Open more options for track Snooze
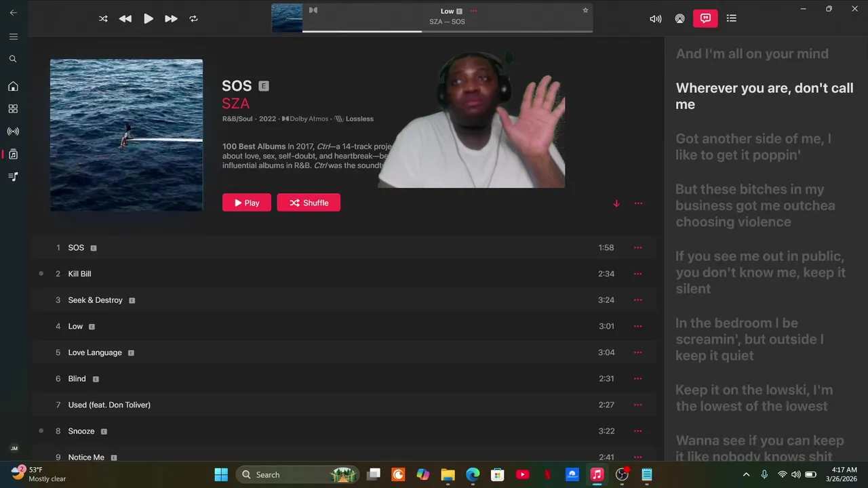The width and height of the screenshot is (868, 488). pos(637,431)
